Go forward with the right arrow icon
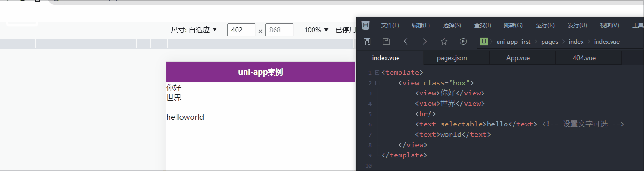Image resolution: width=644 pixels, height=171 pixels. coord(425,41)
